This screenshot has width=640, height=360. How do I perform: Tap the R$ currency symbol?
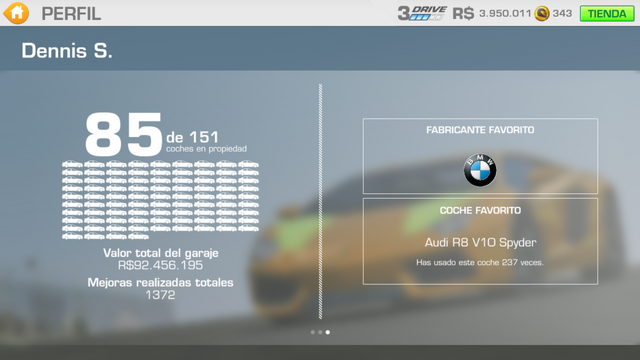tap(463, 13)
